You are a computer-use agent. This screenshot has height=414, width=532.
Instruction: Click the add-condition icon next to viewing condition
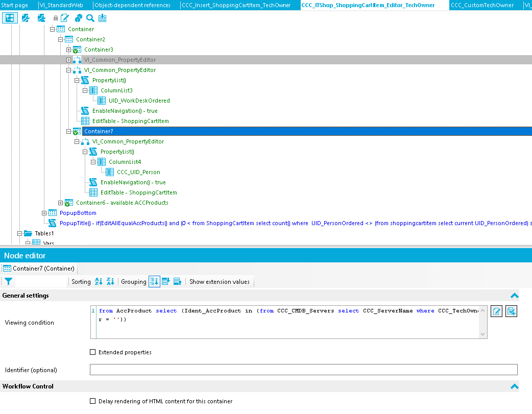coord(511,311)
